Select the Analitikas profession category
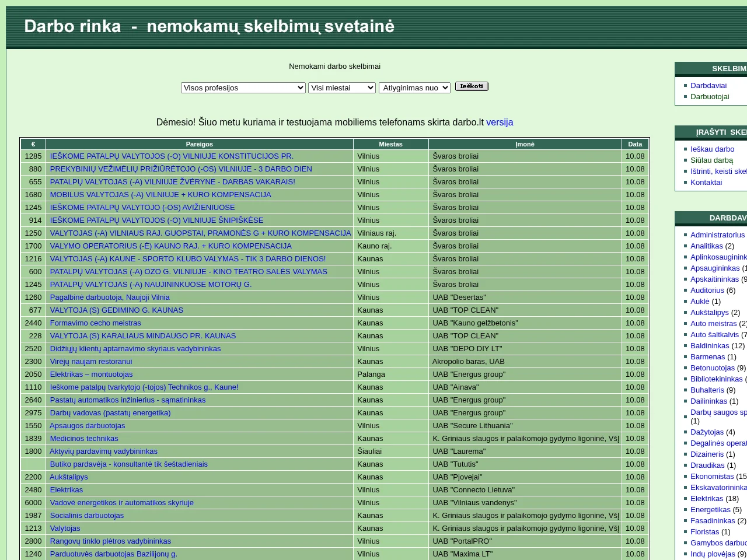 707,246
